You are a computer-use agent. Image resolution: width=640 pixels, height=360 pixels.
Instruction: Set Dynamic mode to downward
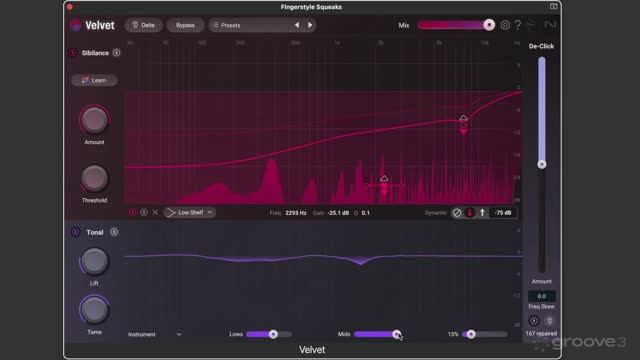tap(470, 213)
